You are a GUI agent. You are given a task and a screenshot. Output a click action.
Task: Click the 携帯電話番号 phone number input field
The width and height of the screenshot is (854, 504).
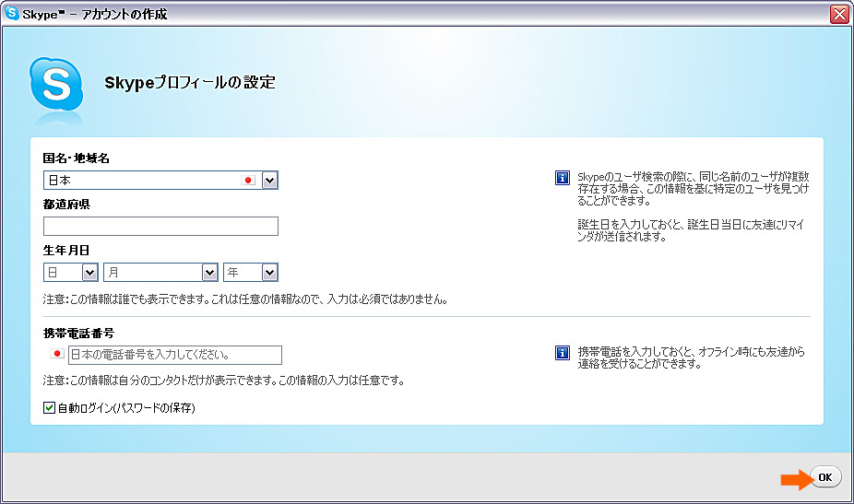click(175, 355)
